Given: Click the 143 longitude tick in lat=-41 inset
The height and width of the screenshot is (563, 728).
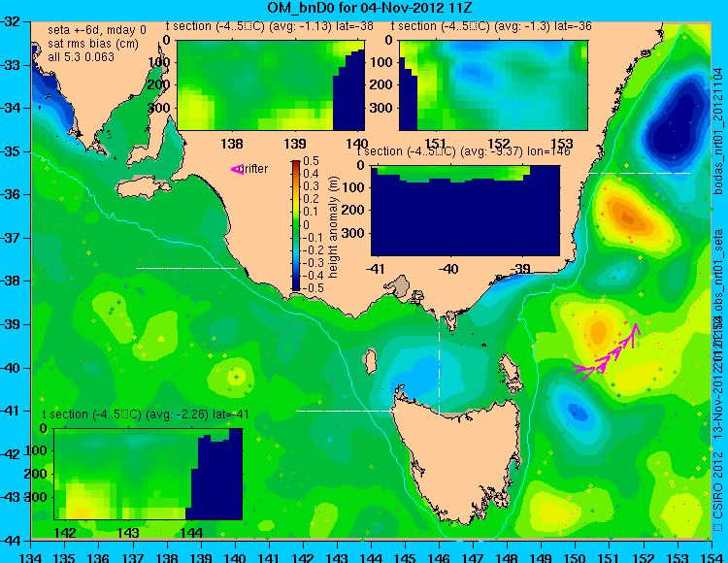Looking at the screenshot, I should point(128,532).
